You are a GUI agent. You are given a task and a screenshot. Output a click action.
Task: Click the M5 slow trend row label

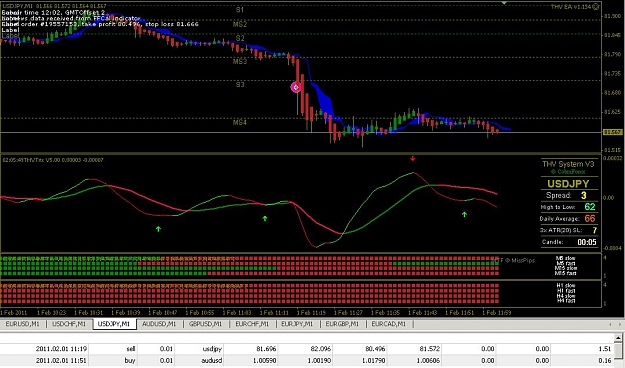[x=566, y=258]
